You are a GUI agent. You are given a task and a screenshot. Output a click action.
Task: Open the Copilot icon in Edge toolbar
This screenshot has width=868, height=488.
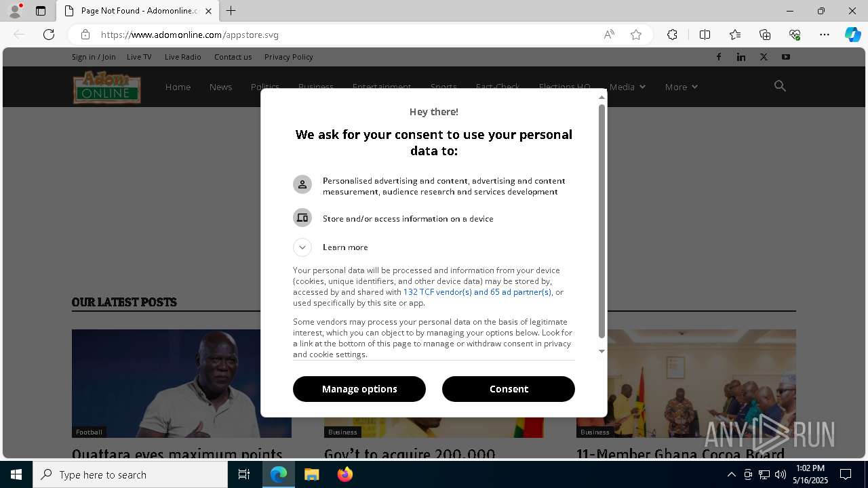[852, 35]
